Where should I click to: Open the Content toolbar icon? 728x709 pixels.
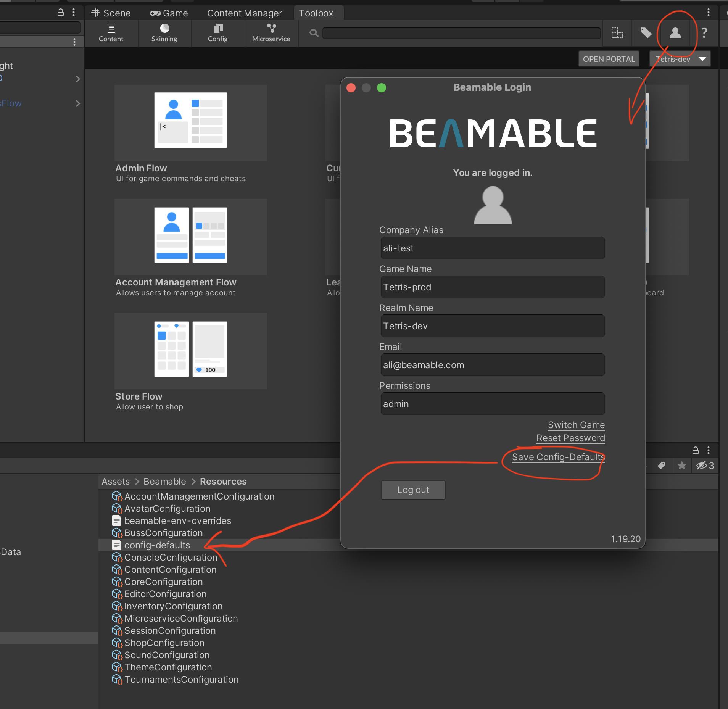coord(111,33)
